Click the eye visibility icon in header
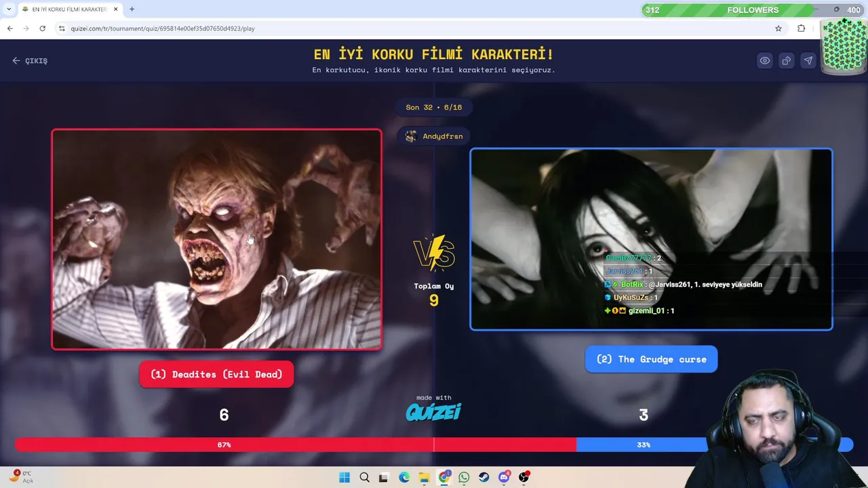This screenshot has height=488, width=868. [765, 60]
